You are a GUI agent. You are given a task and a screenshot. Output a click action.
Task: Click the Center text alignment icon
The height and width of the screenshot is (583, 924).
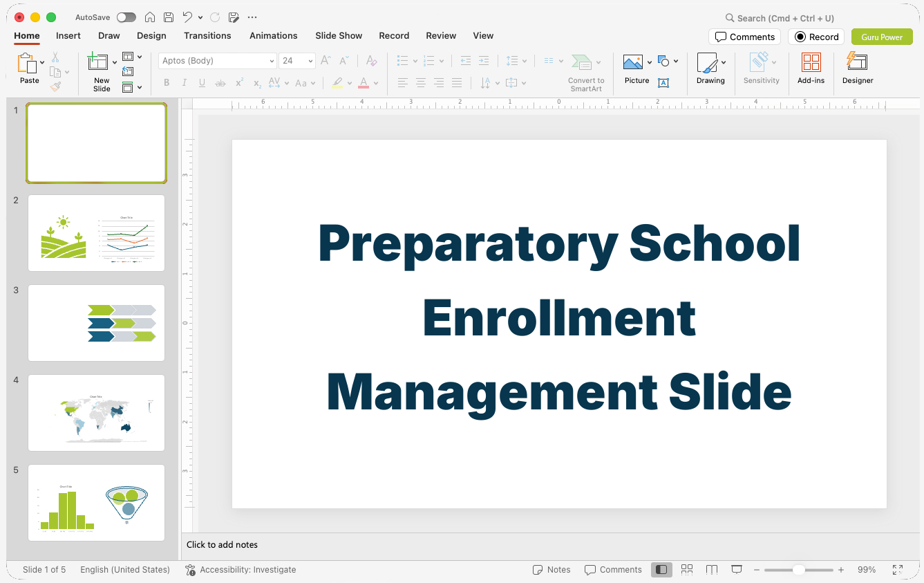(421, 83)
